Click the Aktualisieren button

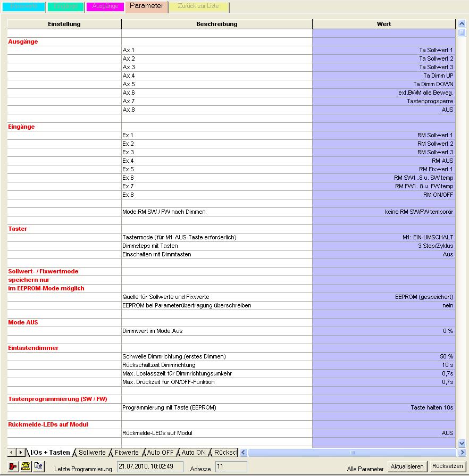pos(407,466)
